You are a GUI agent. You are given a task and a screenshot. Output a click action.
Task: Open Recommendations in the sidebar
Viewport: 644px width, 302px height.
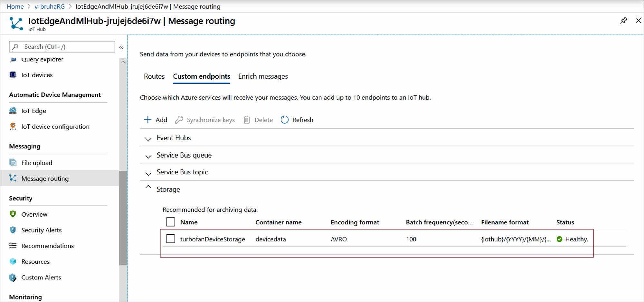click(48, 246)
